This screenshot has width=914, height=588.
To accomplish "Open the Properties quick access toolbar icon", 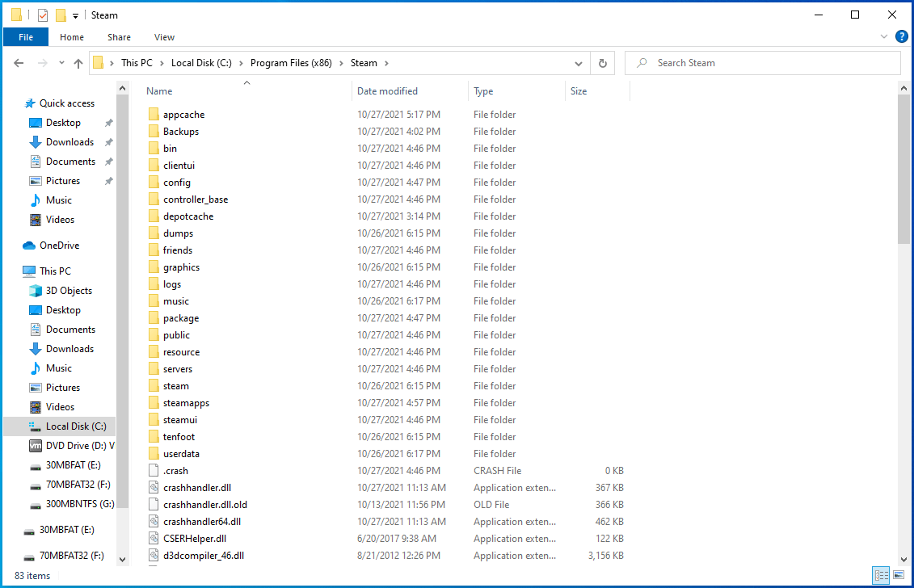I will click(43, 15).
